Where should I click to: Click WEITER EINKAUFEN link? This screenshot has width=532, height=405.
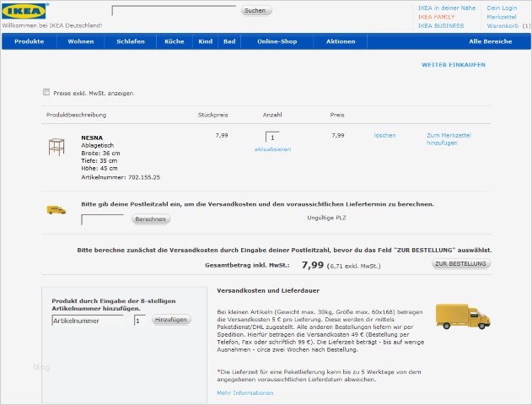tap(454, 65)
